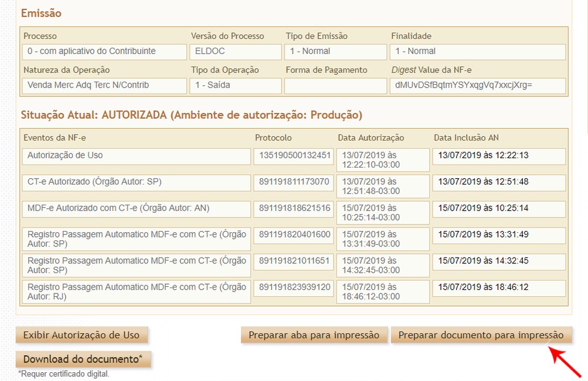The image size is (588, 381).
Task: Click the CT-e Autorizado event entry
Action: [136, 183]
